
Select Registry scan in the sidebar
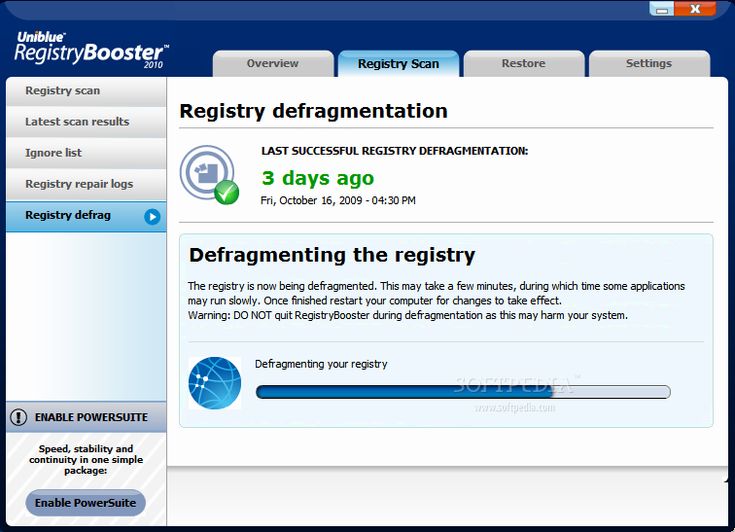86,91
